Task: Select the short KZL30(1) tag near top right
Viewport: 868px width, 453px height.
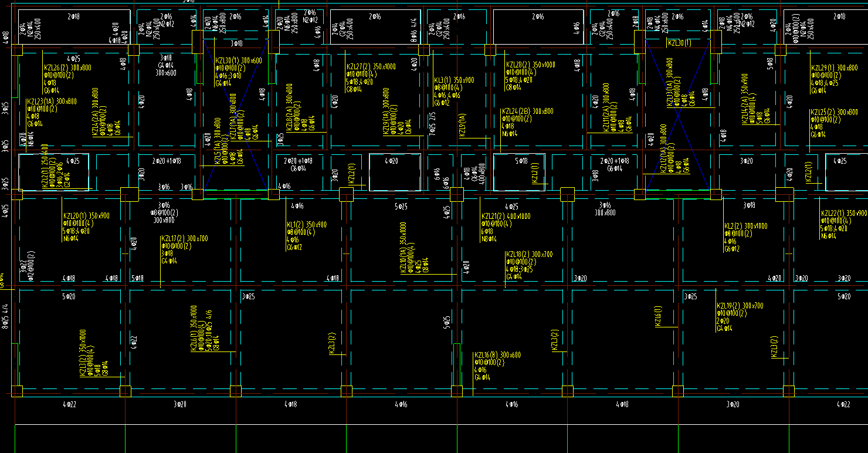Action: [679, 43]
